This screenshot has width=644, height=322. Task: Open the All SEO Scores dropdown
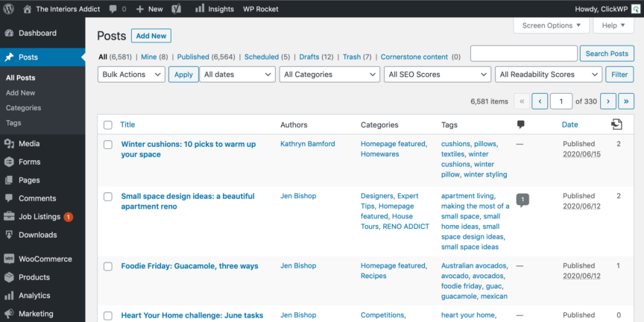point(438,75)
